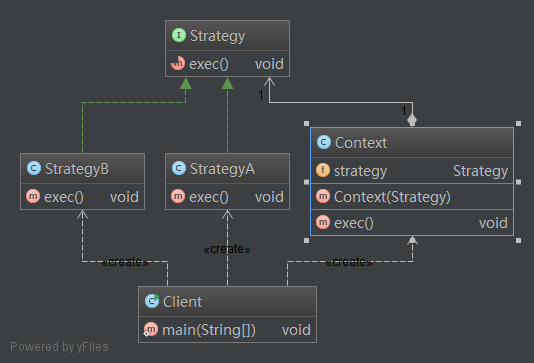The width and height of the screenshot is (534, 363).
Task: Click the «create» label toward Context
Action: tap(349, 262)
